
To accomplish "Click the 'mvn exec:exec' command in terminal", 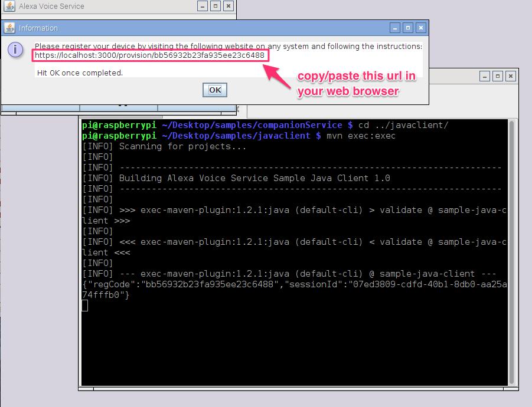I will (x=361, y=136).
